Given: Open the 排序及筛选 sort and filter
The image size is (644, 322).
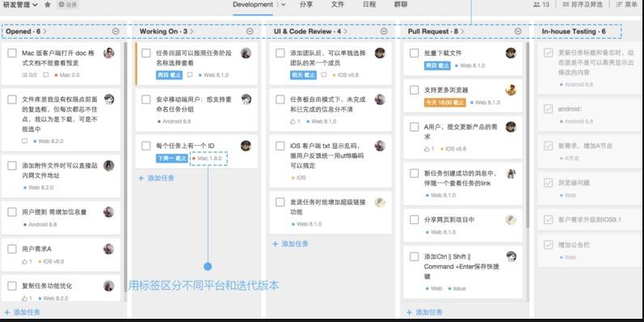Looking at the screenshot, I should coord(582,5).
